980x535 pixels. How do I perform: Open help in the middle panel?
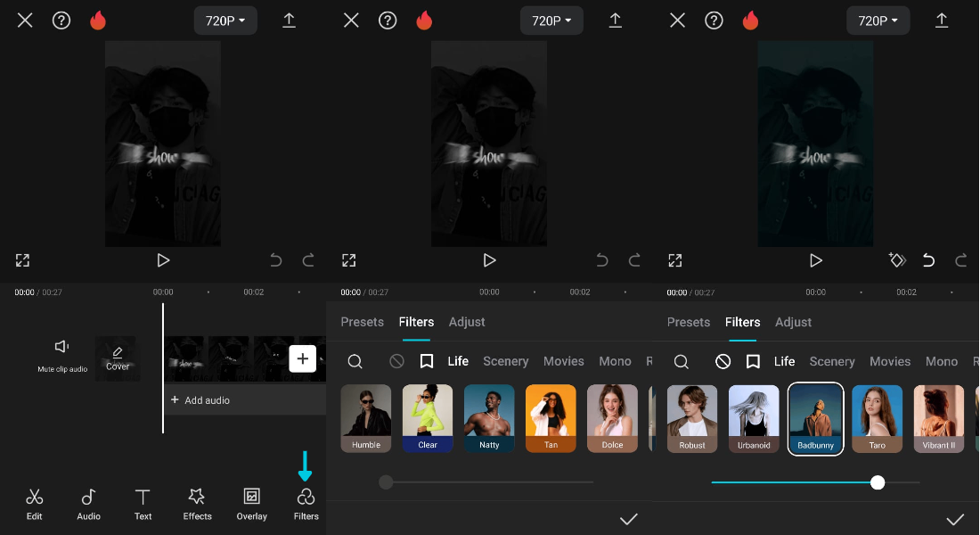coord(388,21)
